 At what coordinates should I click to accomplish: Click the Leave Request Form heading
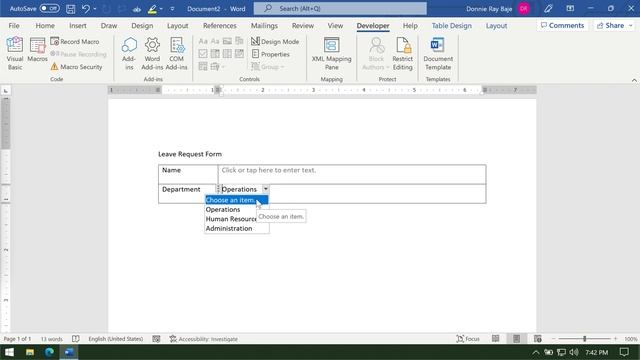point(190,154)
